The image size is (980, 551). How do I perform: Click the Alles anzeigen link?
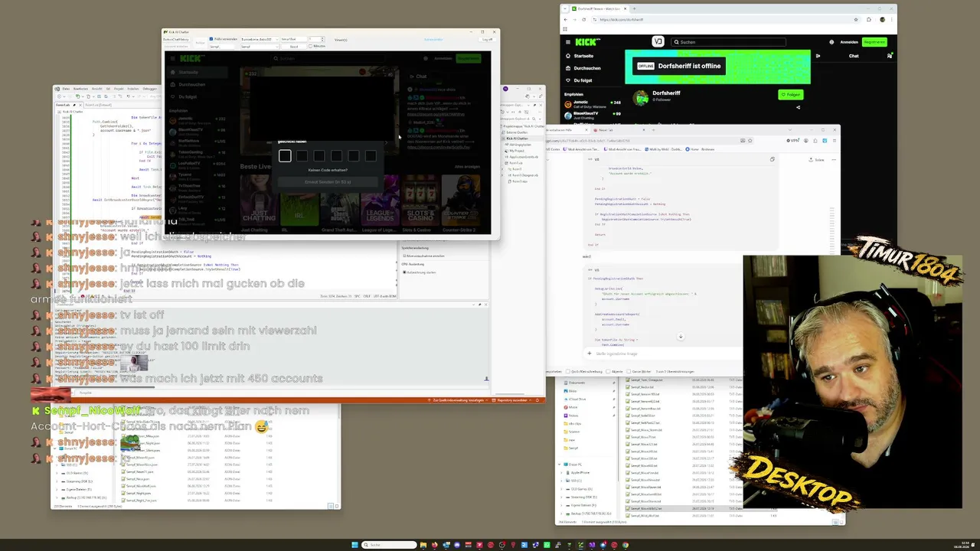click(x=467, y=167)
